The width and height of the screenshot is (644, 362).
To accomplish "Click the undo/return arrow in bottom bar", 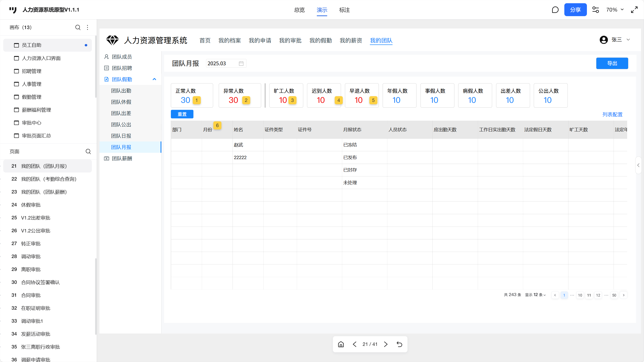I will coord(399,344).
